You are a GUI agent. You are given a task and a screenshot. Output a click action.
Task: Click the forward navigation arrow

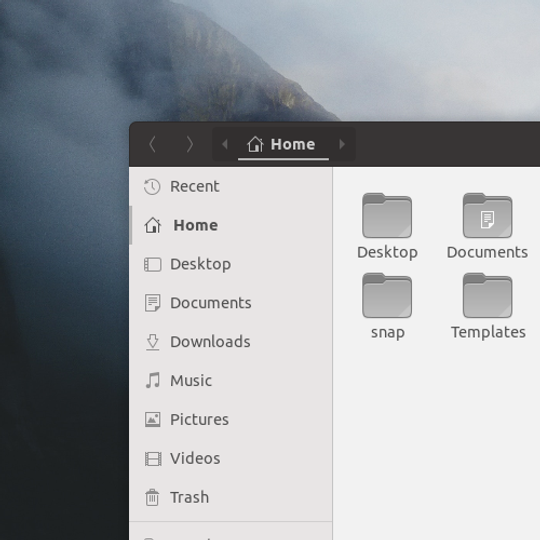190,144
